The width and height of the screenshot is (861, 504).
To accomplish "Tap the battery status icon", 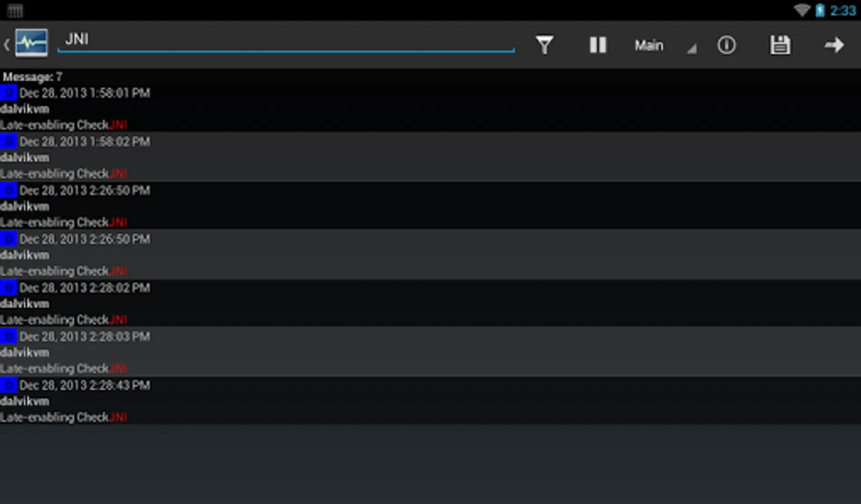I will click(x=820, y=10).
